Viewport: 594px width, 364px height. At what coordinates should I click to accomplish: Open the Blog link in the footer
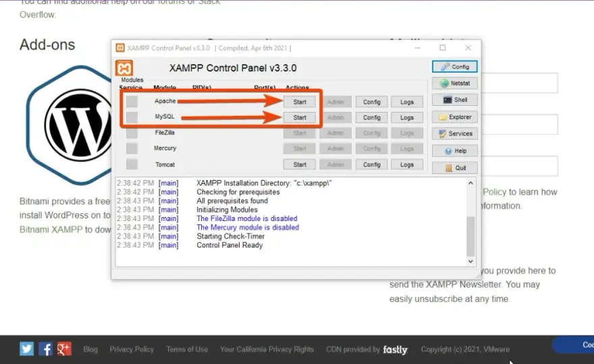90,349
